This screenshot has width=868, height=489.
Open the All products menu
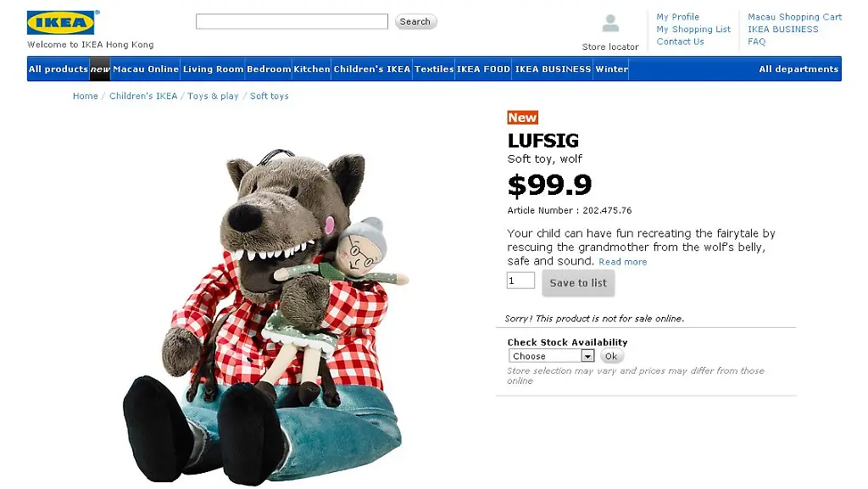(x=58, y=69)
